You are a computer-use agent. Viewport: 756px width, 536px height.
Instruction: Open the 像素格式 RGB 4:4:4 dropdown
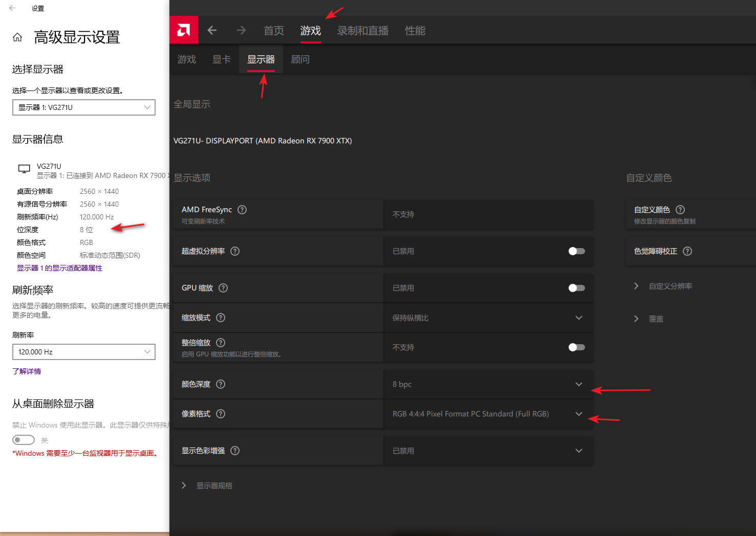click(x=488, y=414)
